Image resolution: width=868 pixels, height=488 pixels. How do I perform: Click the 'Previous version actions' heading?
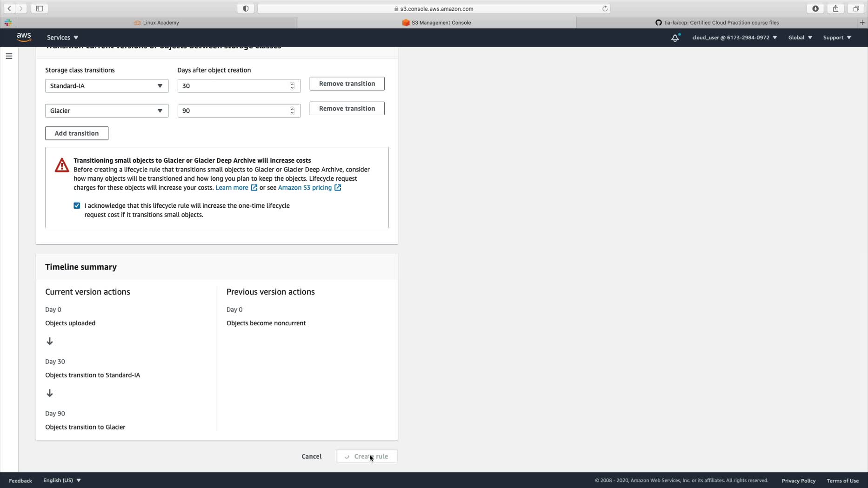pyautogui.click(x=271, y=292)
